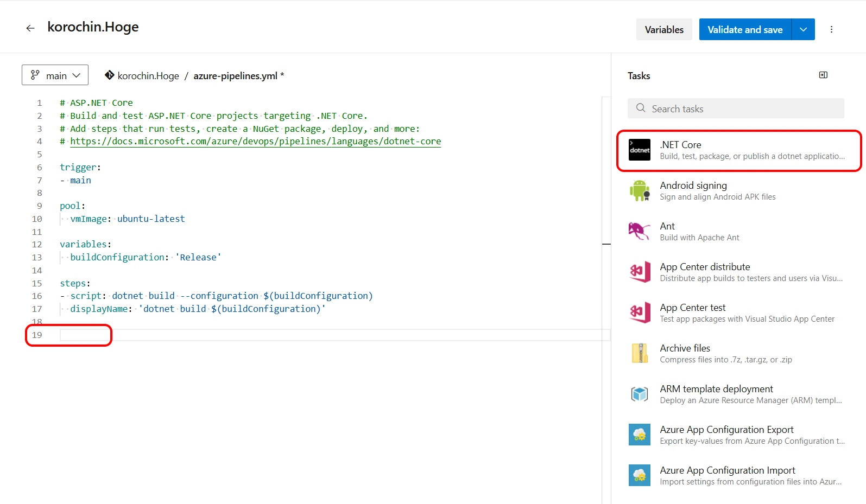
Task: Collapse the Tasks assistant panel
Action: tap(823, 75)
